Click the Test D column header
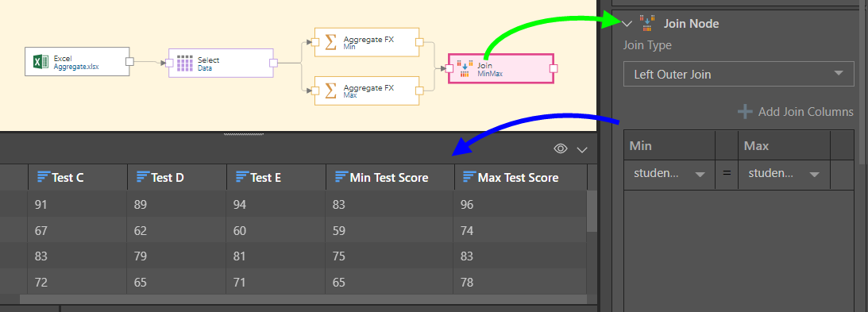The image size is (868, 312). (x=176, y=177)
